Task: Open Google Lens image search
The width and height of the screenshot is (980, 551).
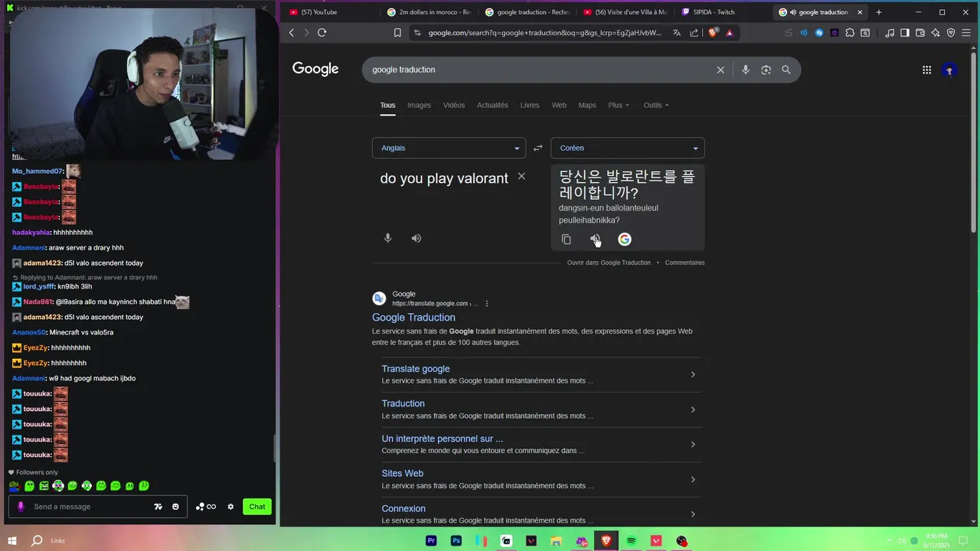Action: pyautogui.click(x=766, y=70)
